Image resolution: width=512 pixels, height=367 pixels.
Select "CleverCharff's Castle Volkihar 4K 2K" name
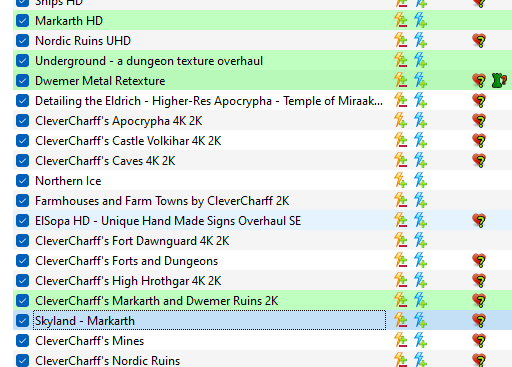[128, 141]
